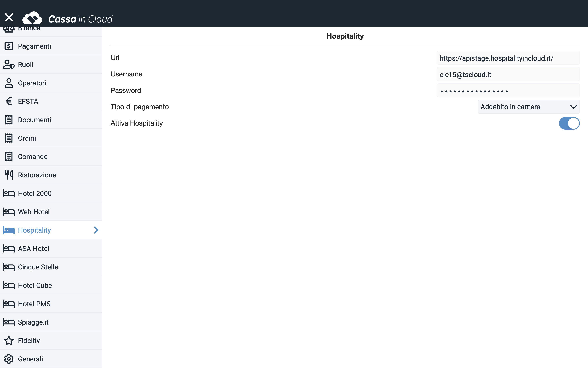Viewport: 588px width, 368px height.
Task: Open the Tipo di pagamento dropdown
Action: 528,107
